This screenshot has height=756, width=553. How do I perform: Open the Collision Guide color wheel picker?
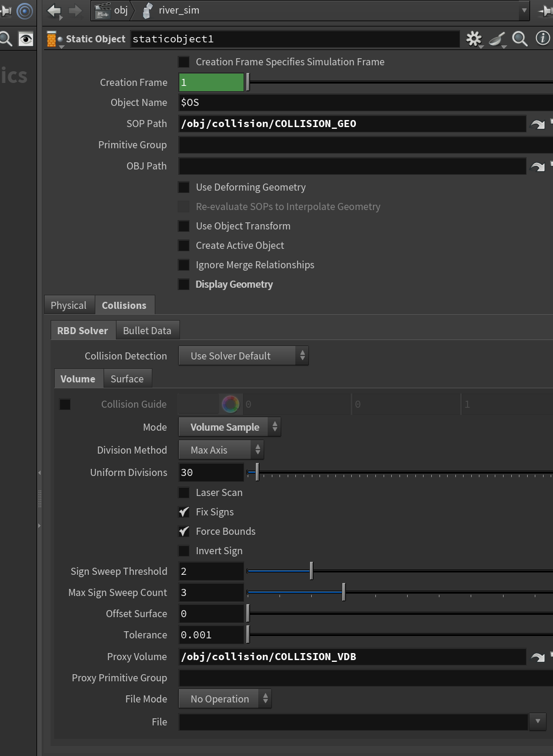point(231,404)
